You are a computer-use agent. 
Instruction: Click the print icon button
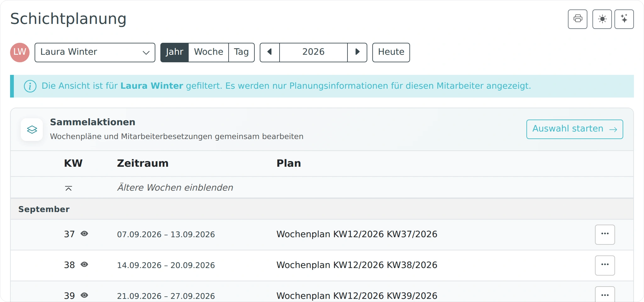[577, 19]
